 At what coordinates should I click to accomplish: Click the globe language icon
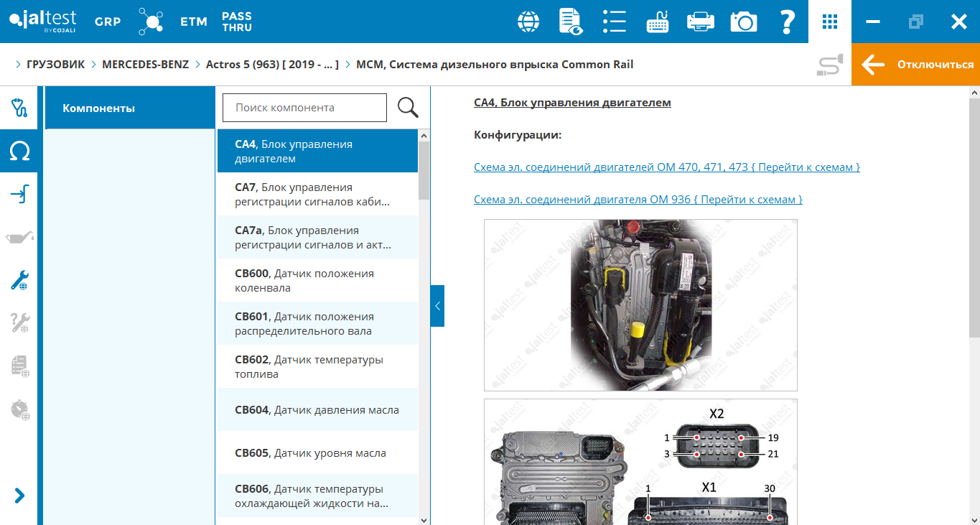click(528, 22)
